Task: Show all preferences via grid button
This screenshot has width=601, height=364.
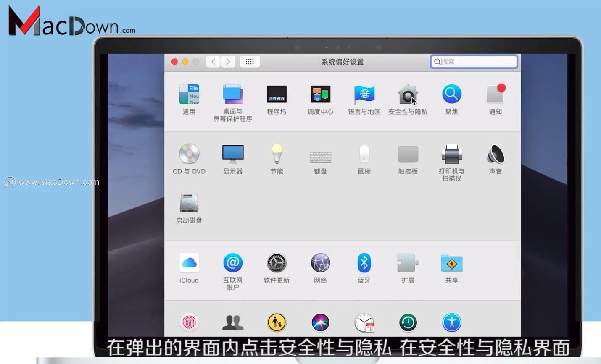Action: click(250, 62)
